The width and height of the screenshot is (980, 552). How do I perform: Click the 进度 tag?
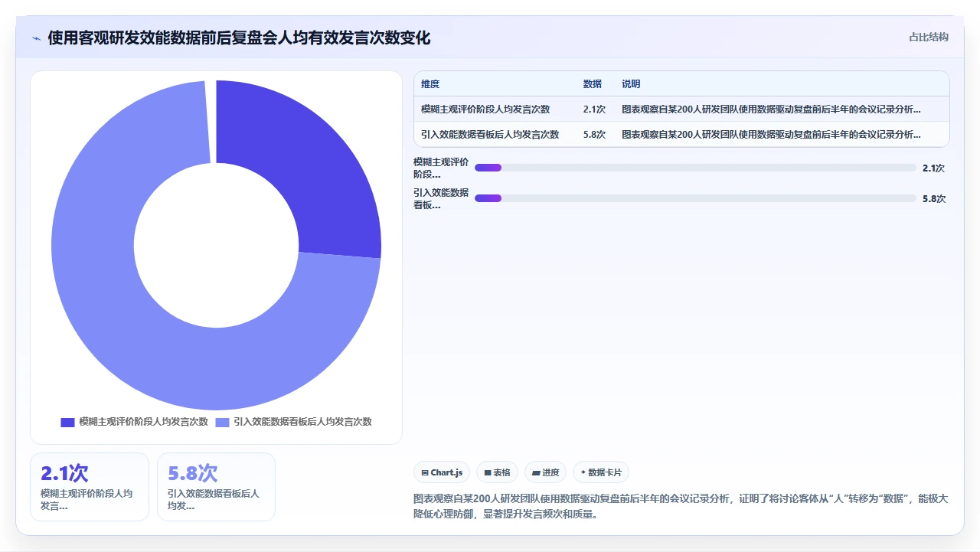tap(545, 472)
